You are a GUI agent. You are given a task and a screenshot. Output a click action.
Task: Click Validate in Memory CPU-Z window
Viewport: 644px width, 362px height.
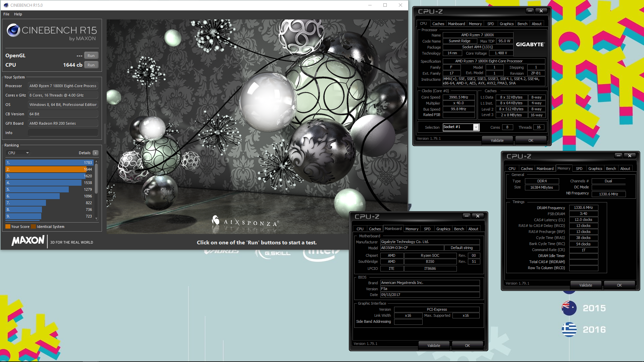[x=586, y=285]
